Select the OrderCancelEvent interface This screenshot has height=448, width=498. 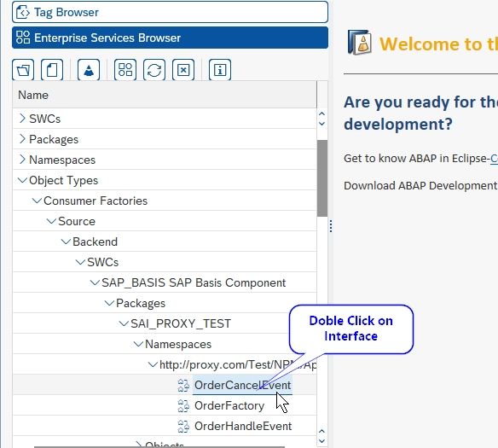(x=243, y=385)
